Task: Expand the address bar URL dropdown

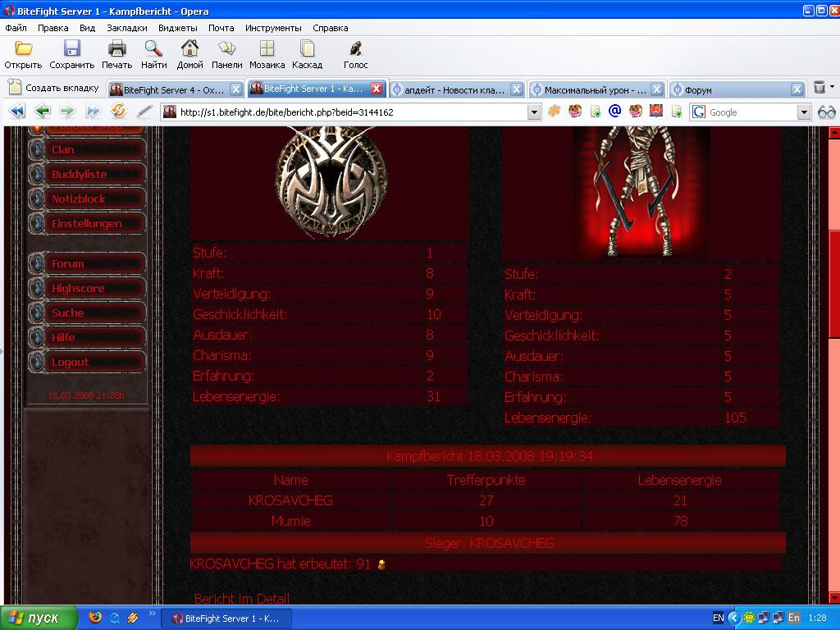Action: (534, 112)
